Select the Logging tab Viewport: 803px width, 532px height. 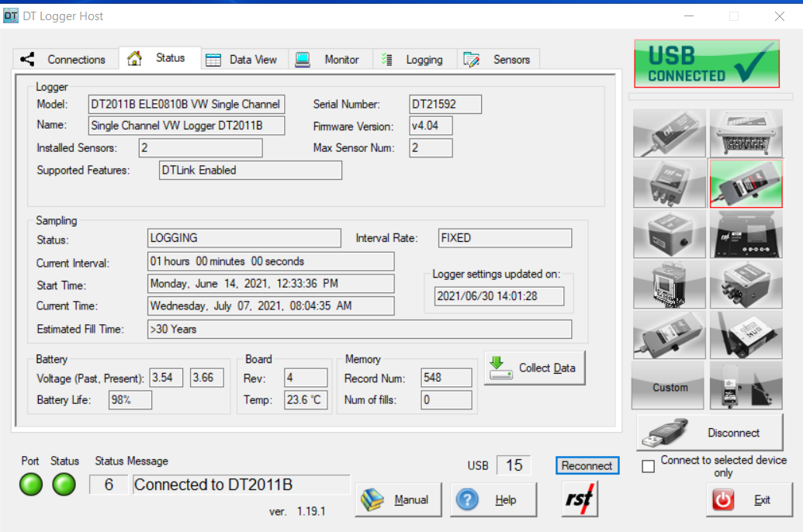(415, 60)
